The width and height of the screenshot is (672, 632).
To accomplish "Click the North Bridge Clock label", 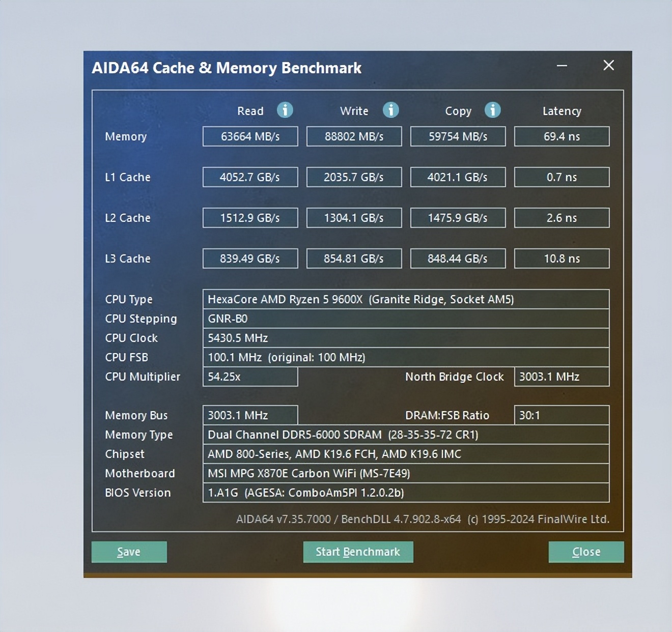I will 455,377.
